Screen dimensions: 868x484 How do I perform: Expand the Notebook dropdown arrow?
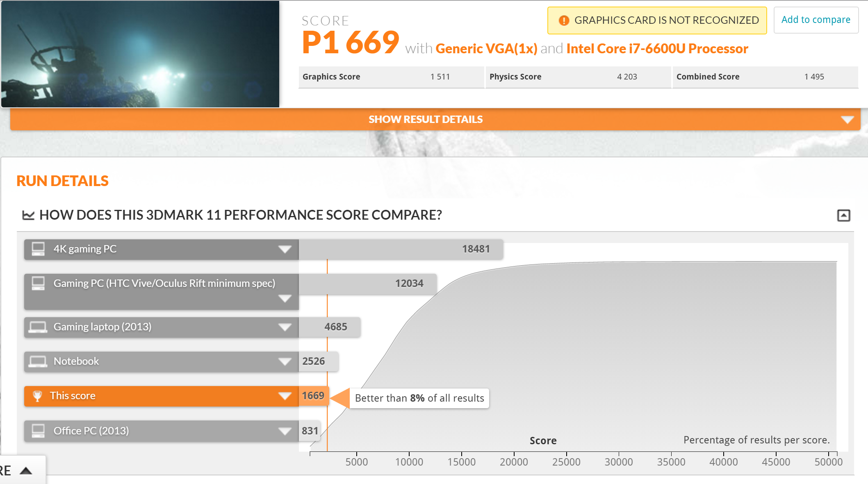click(x=285, y=361)
